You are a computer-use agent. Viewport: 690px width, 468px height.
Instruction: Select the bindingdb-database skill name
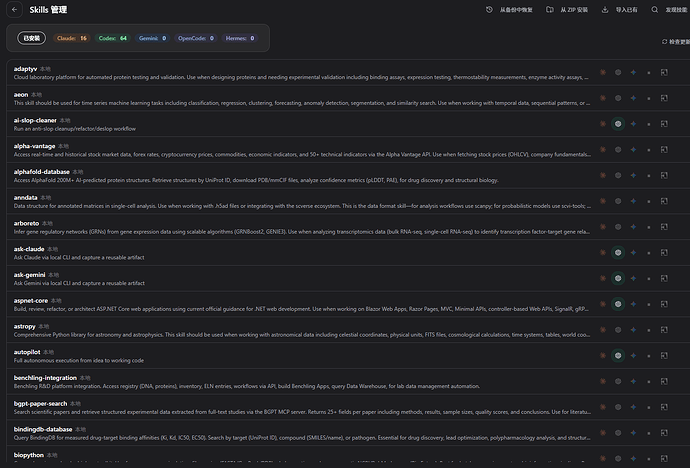click(x=43, y=429)
